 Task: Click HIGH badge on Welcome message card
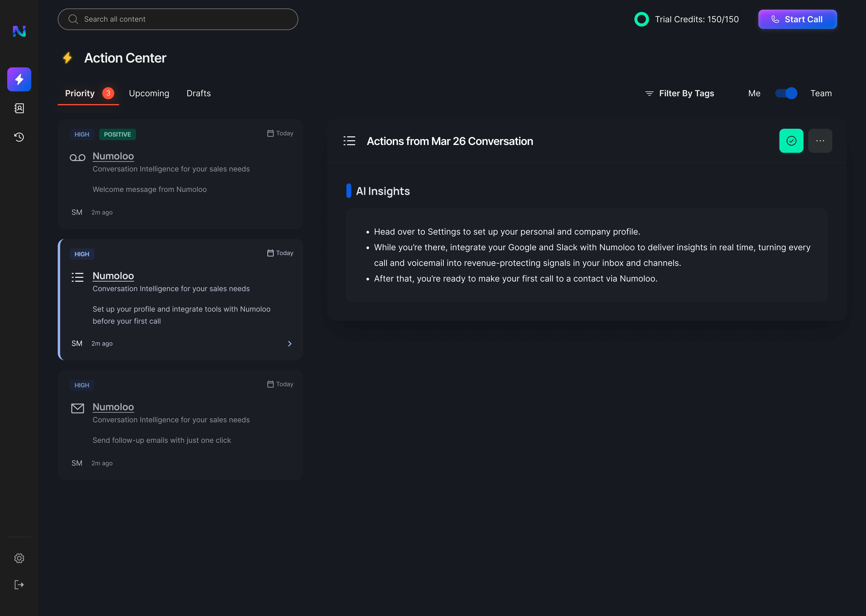tap(82, 134)
